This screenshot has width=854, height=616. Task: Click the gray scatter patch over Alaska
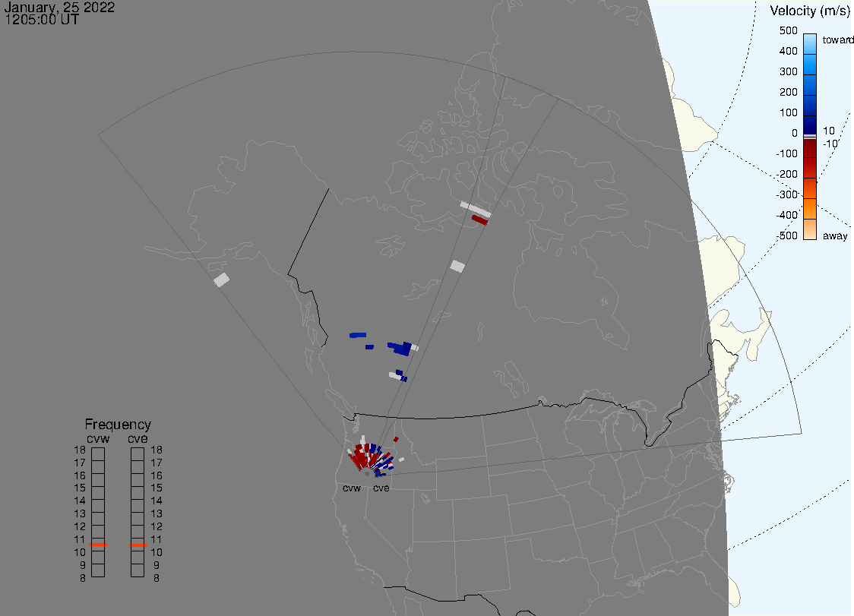click(x=221, y=280)
